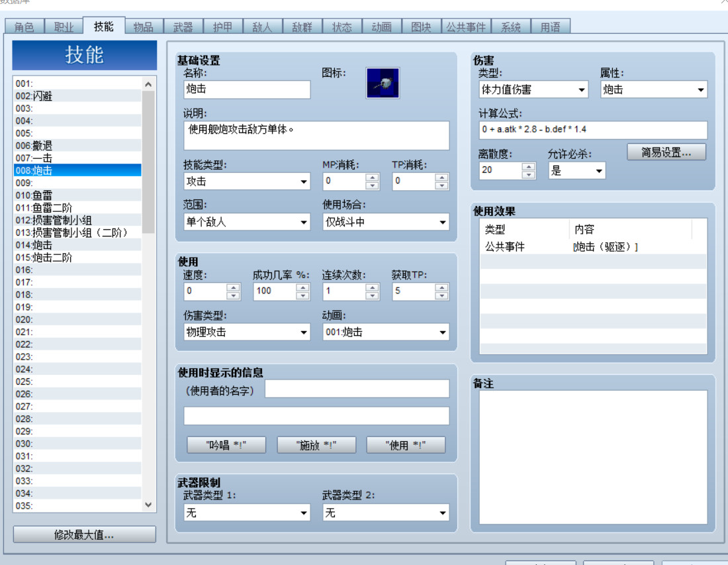Open the 动画 dropdown showing 001:炮击
This screenshot has height=565, width=728.
coord(386,333)
